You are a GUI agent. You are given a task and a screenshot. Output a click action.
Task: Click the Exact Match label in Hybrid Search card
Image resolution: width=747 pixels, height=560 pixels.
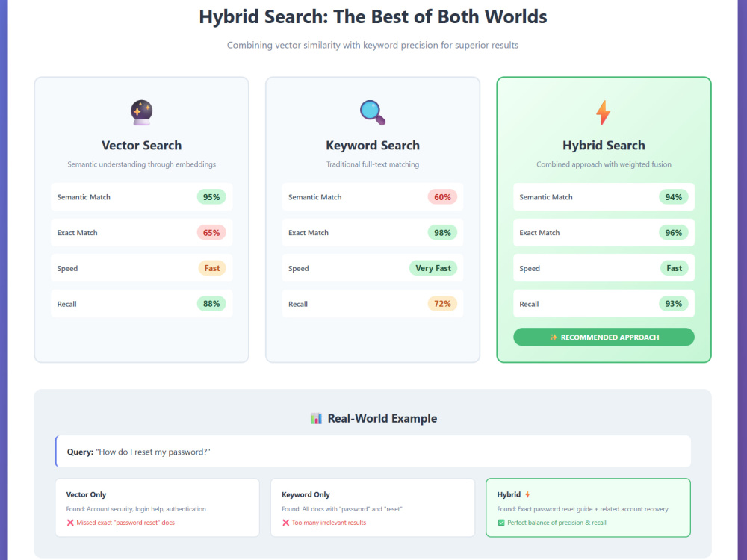pos(539,233)
